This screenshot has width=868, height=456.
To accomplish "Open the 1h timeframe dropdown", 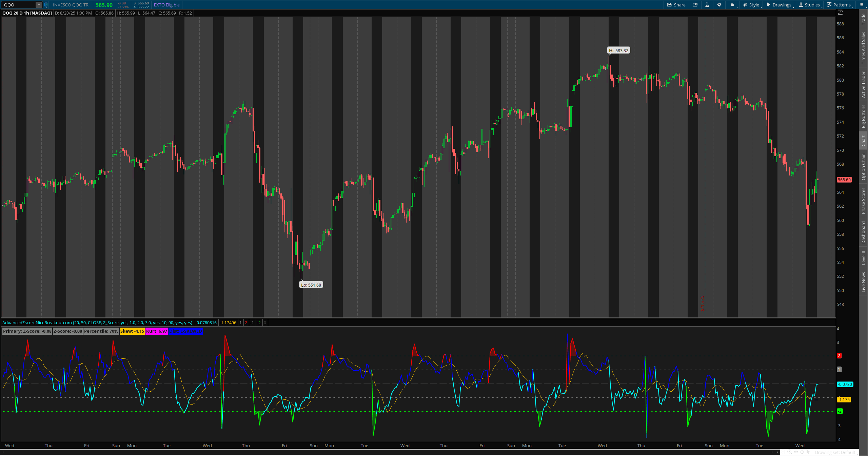I will [x=732, y=5].
